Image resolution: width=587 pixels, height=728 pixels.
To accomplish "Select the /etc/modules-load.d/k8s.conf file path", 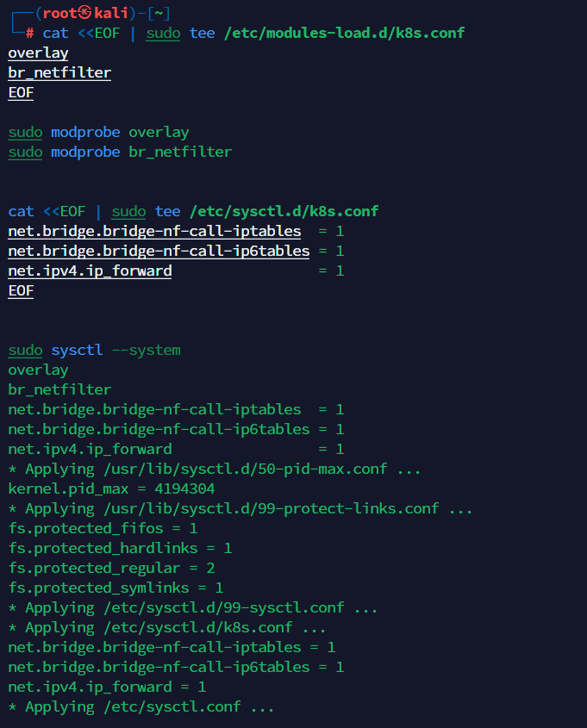I will point(344,33).
